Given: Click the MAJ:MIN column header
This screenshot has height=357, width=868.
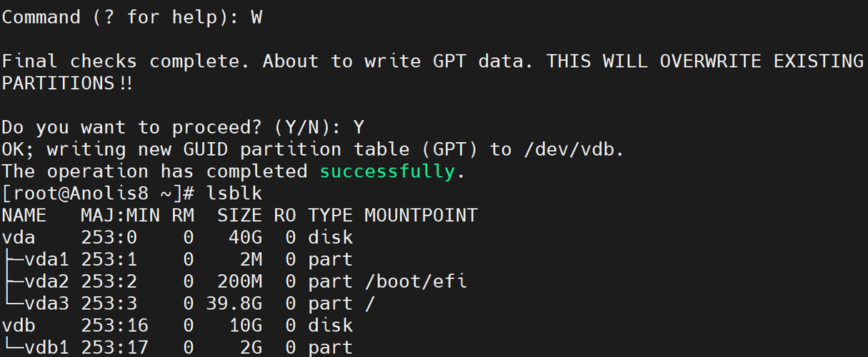Looking at the screenshot, I should (x=121, y=216).
